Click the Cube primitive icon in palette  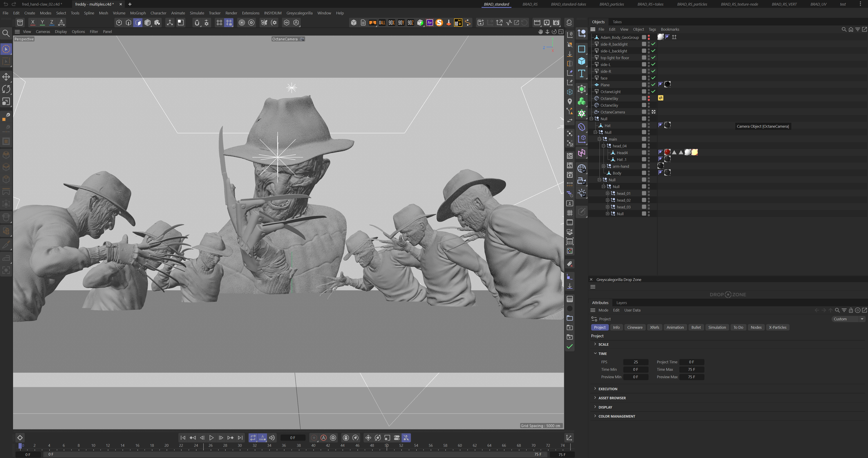(582, 61)
